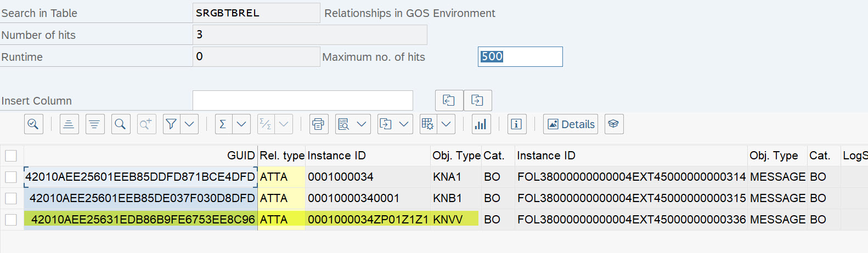This screenshot has width=868, height=253.
Task: Check the select-all checkbox in header
Action: pos(11,156)
